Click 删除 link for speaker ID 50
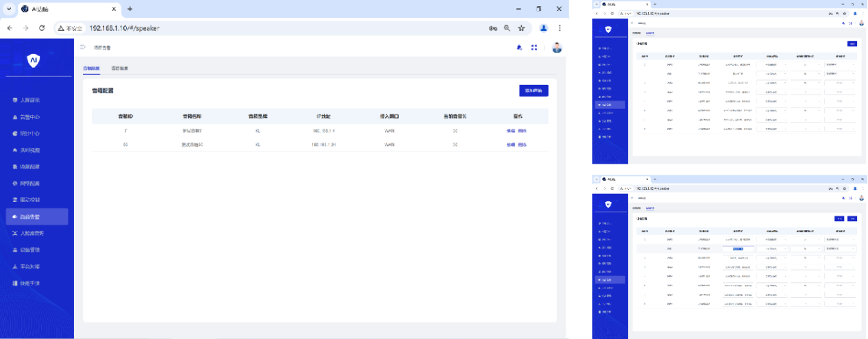The width and height of the screenshot is (868, 339). pyautogui.click(x=522, y=145)
